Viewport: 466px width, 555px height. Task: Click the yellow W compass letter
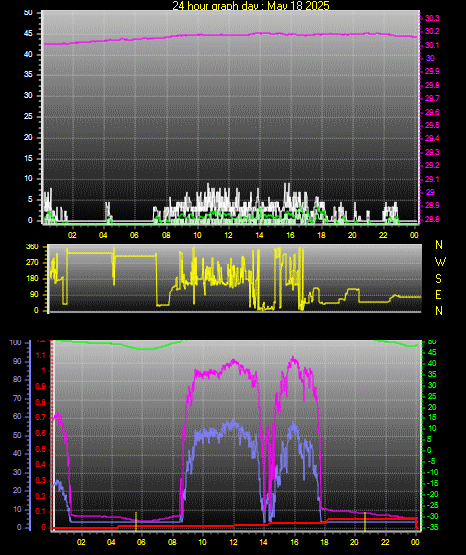point(440,262)
